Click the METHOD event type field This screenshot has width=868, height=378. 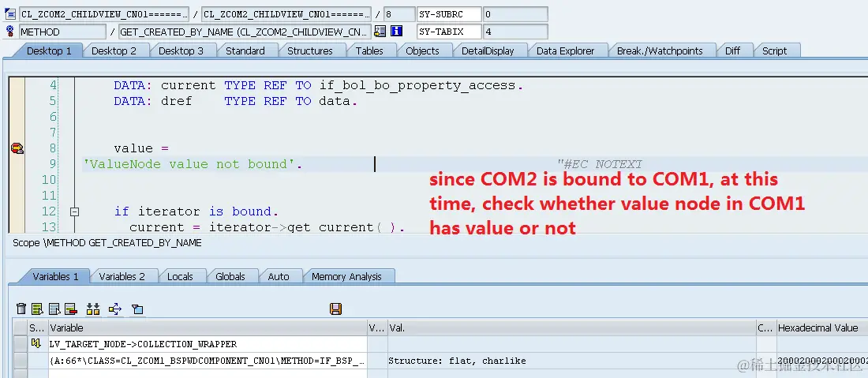point(62,32)
